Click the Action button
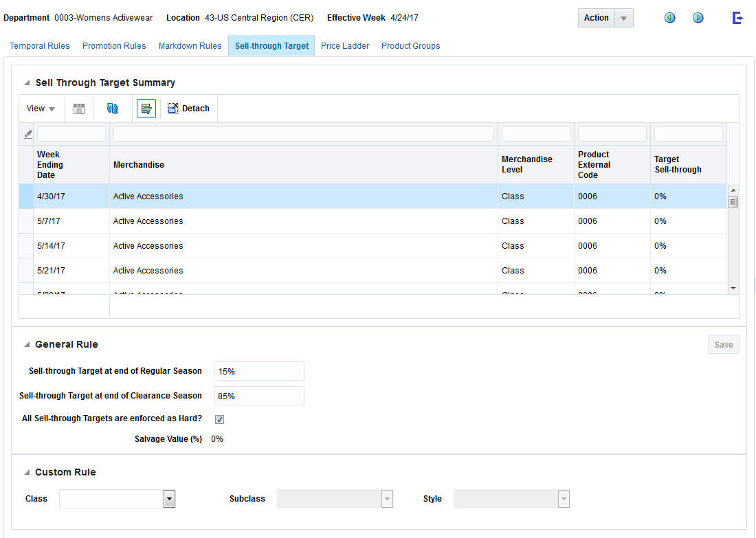 pos(597,18)
